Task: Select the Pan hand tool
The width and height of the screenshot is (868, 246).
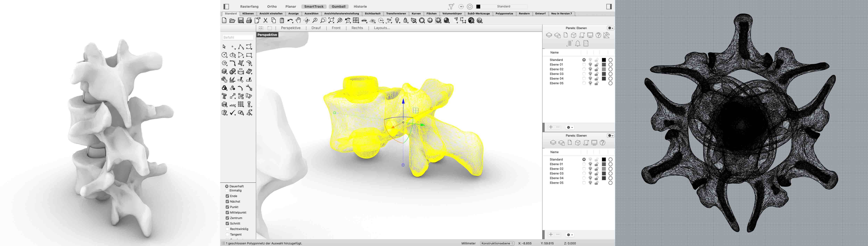Action: pos(298,20)
